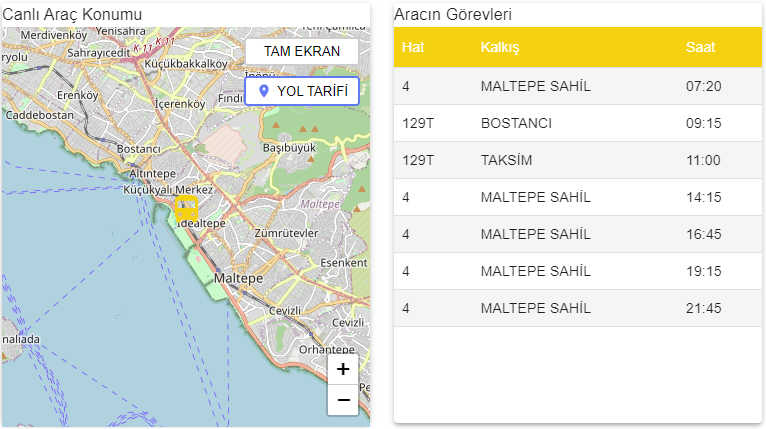Select the 16:45 MALTEPE SAHİL trip
This screenshot has height=429, width=766.
[577, 234]
